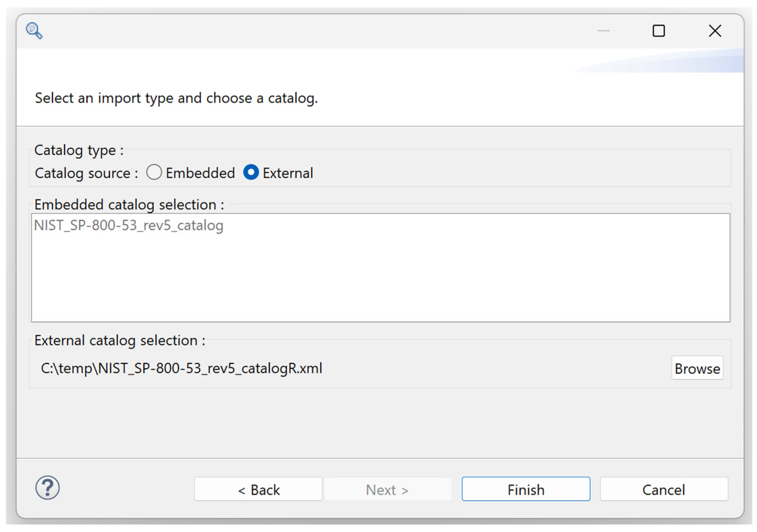Cancel the import catalog wizard
Viewport: 757px width, 532px height.
[x=663, y=490]
